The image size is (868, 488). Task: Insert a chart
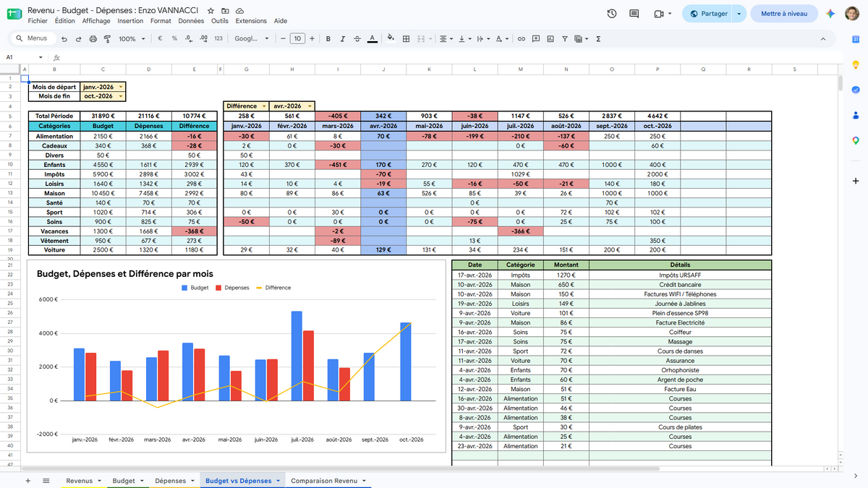coord(550,39)
